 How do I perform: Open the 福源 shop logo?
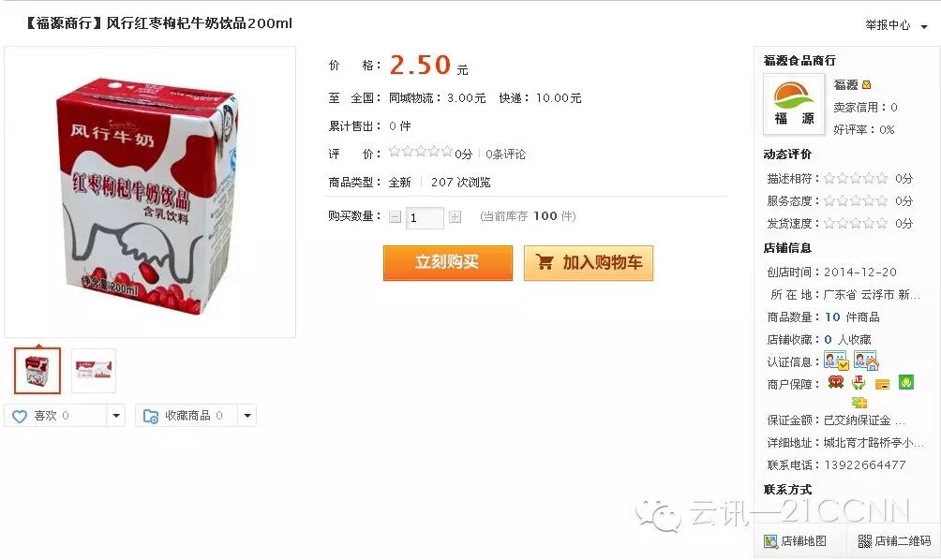point(793,104)
